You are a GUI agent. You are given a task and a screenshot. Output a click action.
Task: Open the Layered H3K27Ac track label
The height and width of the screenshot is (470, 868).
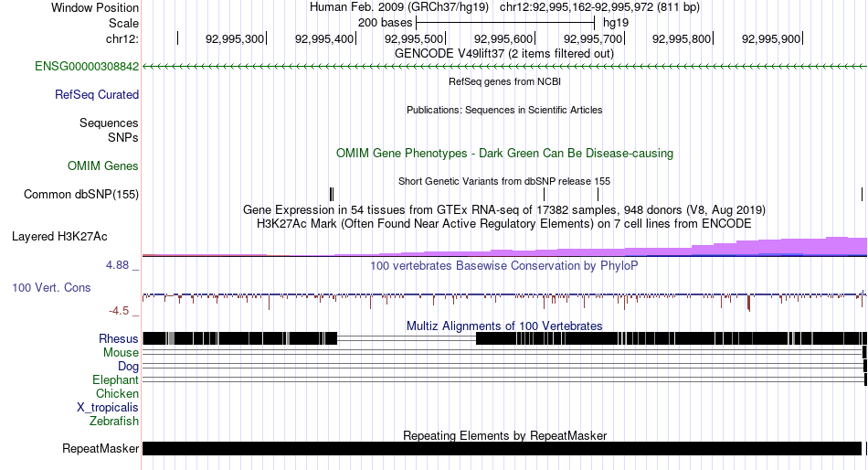(59, 237)
